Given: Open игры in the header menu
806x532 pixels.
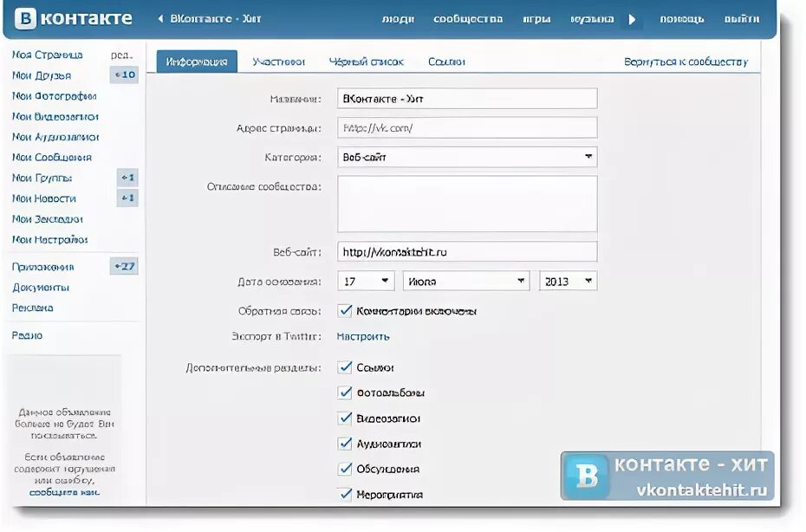Looking at the screenshot, I should [536, 19].
